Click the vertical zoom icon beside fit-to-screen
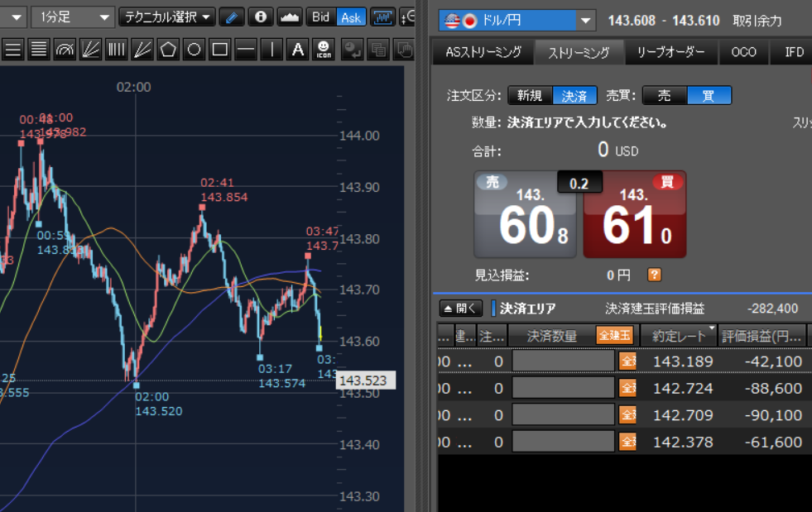812x512 pixels. coord(408,17)
